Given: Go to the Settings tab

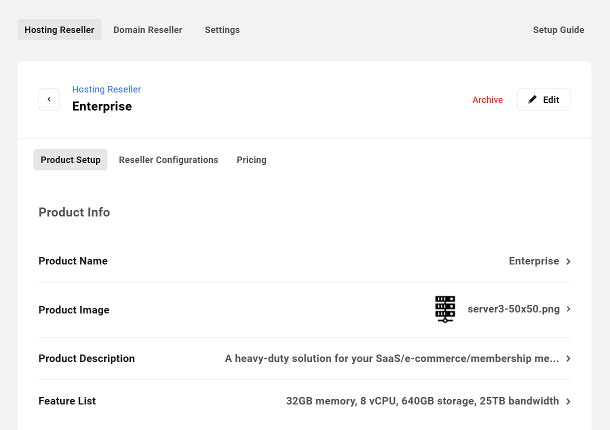Looking at the screenshot, I should [222, 30].
